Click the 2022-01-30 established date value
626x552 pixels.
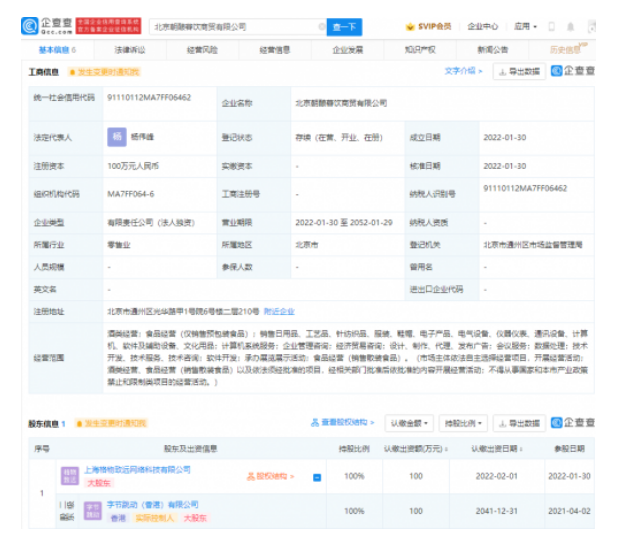click(505, 137)
